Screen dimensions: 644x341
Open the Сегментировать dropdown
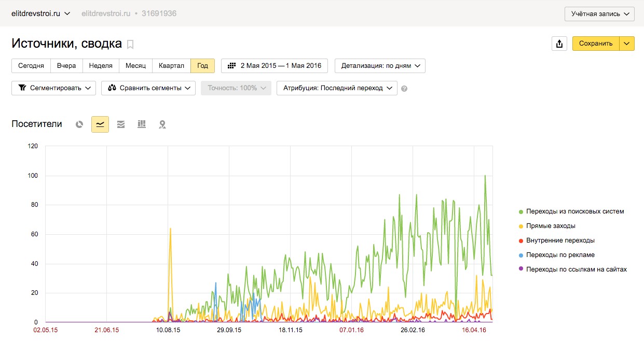tap(53, 88)
